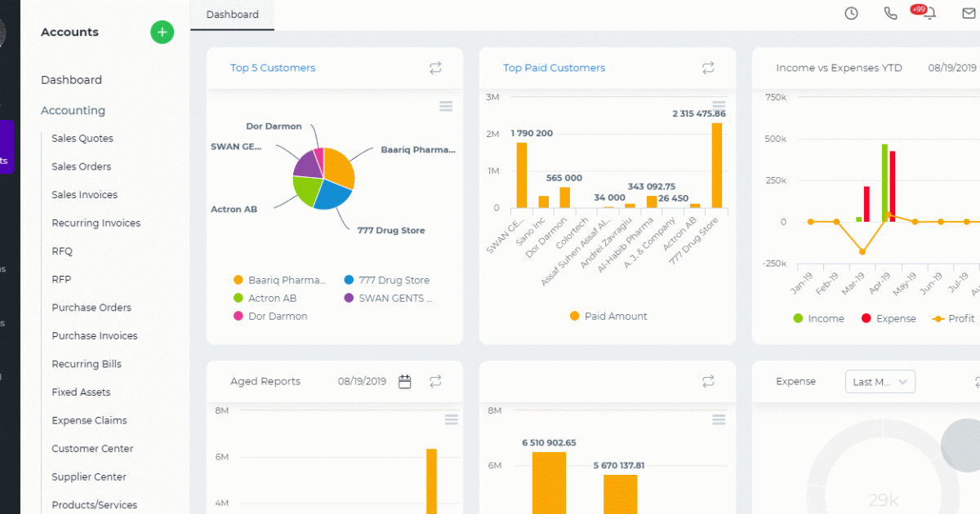Open Sales Quotes
The image size is (980, 514).
pos(82,139)
